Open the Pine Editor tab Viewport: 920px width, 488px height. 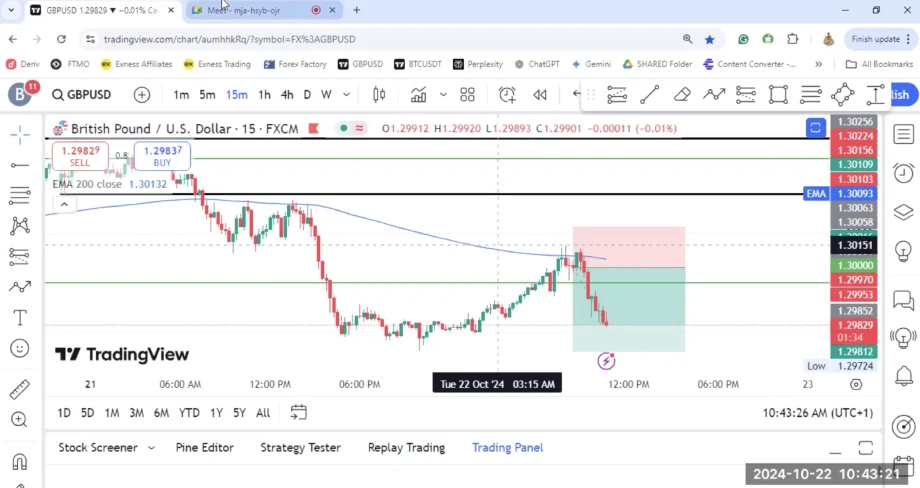pos(204,448)
